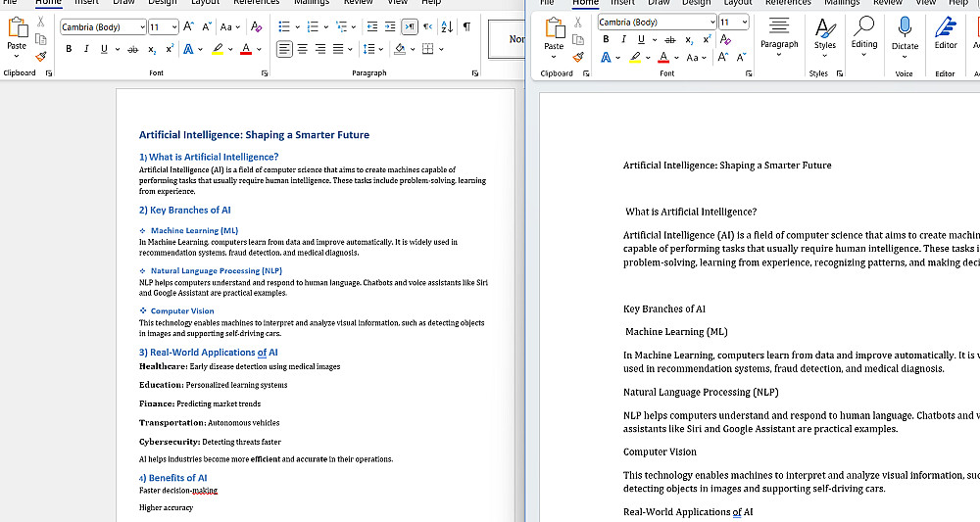Toggle Show/Hide paragraph marks in left window
This screenshot has height=522, width=980.
tap(466, 26)
